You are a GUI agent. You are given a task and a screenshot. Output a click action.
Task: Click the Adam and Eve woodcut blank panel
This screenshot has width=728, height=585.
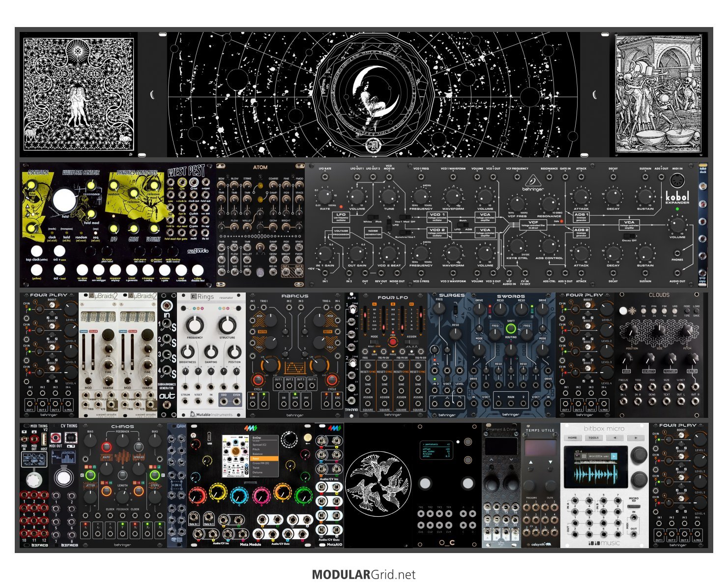click(x=79, y=93)
